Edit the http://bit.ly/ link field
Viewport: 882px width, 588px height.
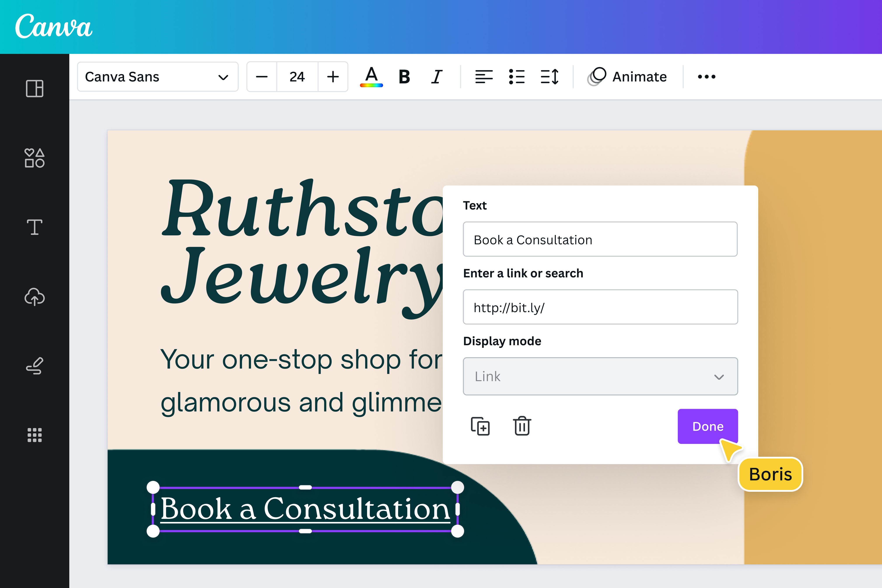pyautogui.click(x=600, y=307)
